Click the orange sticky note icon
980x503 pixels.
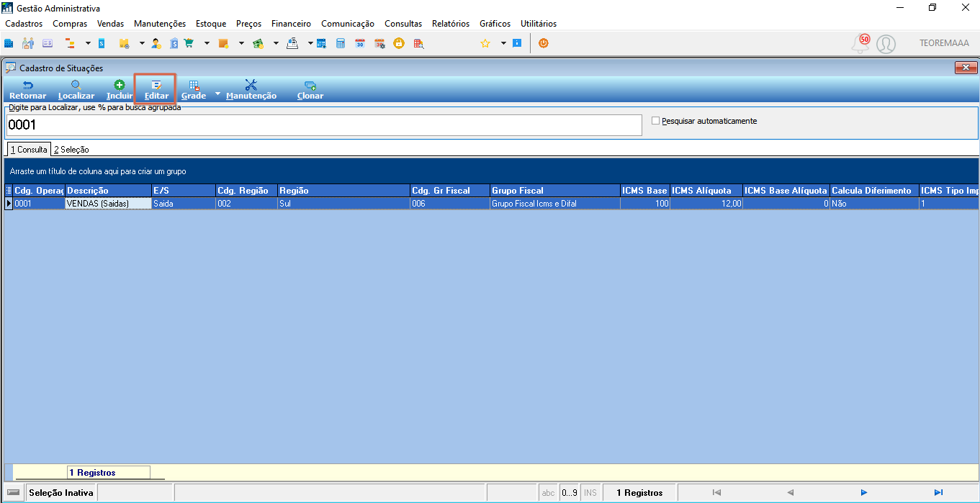pos(223,43)
